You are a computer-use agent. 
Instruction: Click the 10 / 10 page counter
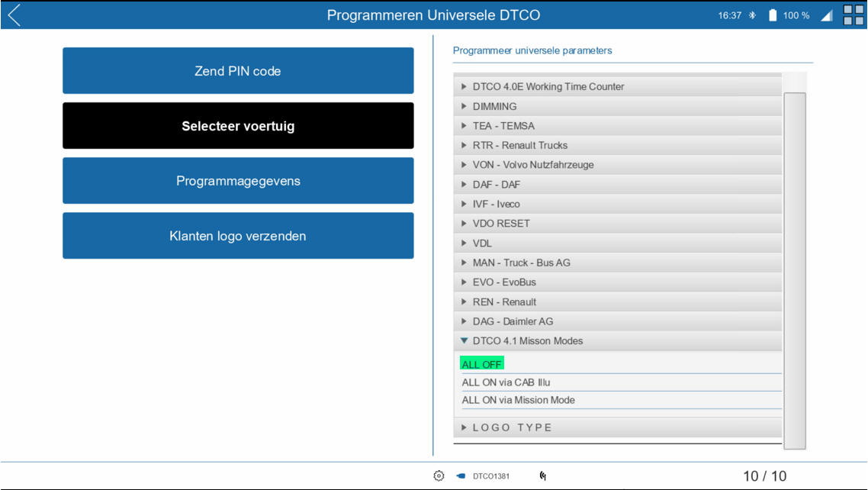click(x=764, y=476)
